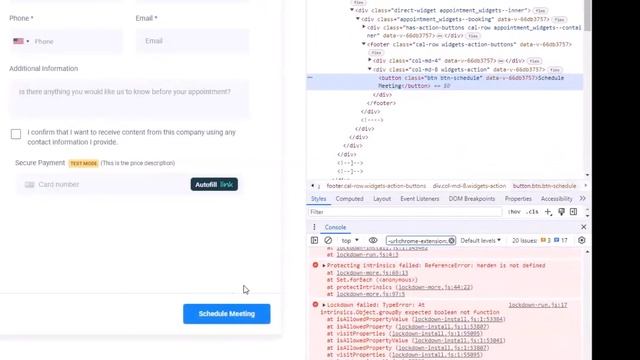This screenshot has height=360, width=640.
Task: Click the Additional Information text area
Action: [x=129, y=99]
